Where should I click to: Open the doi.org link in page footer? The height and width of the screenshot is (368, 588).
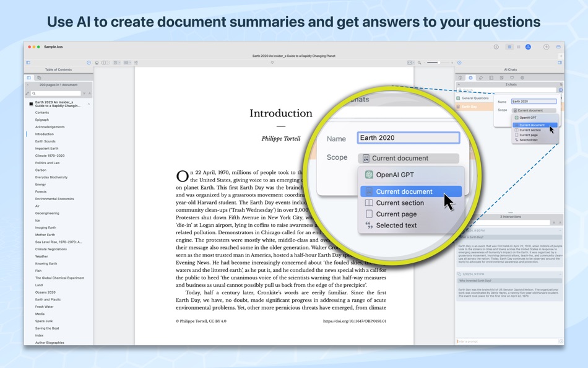click(x=355, y=321)
